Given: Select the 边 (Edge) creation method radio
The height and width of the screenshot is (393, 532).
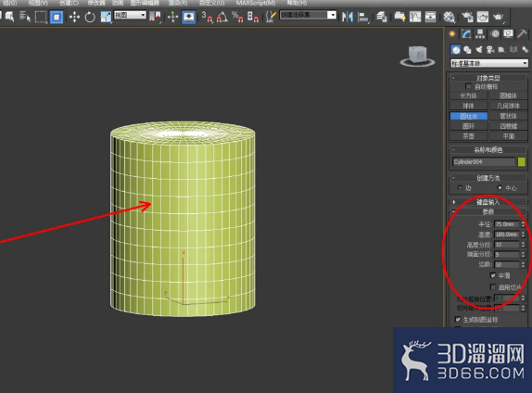Looking at the screenshot, I should (460, 187).
